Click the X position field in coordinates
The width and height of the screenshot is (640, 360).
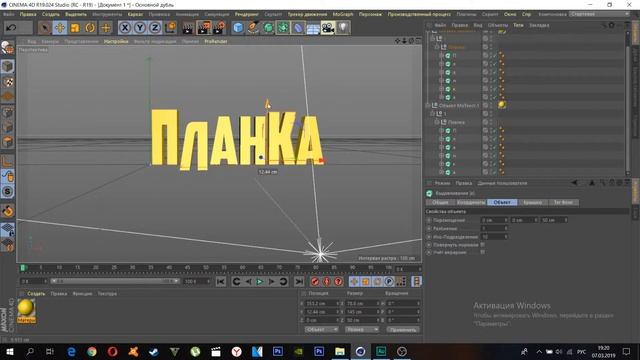(322, 304)
